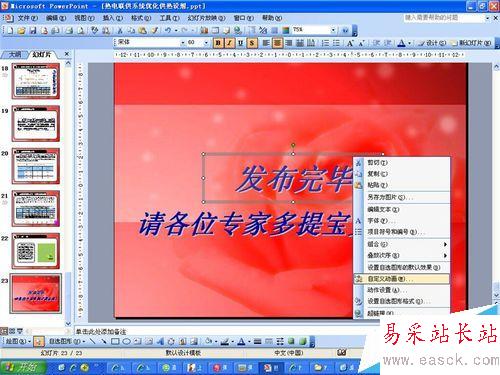Click the New Slide (新幻灯片) button
Screen dimensions: 500x375
pyautogui.click(x=471, y=43)
